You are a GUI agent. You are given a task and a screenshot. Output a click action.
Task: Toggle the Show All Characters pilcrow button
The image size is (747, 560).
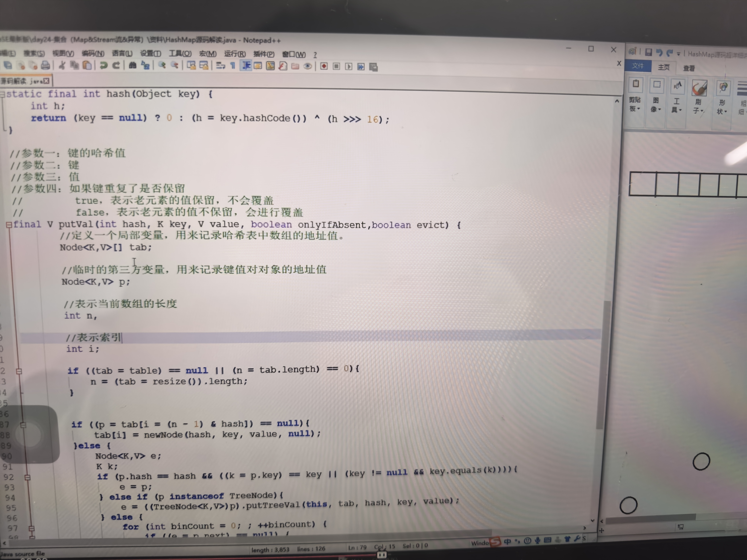(x=233, y=66)
